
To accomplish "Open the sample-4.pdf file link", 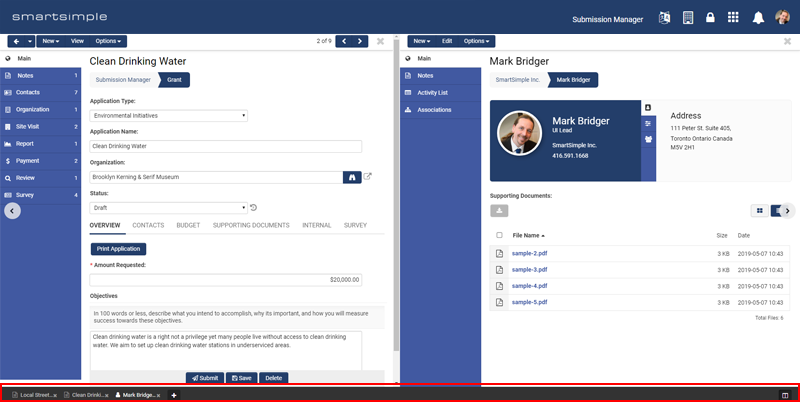I will [x=529, y=286].
